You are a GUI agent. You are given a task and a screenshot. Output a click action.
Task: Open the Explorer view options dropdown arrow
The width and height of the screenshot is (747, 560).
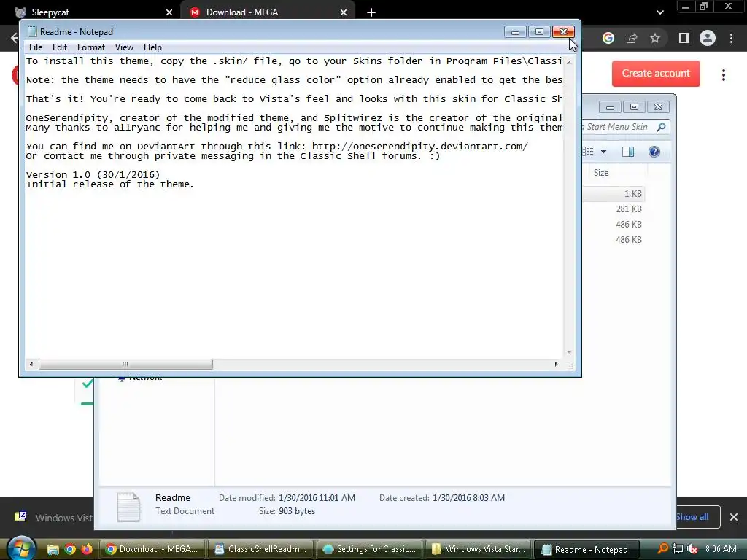pyautogui.click(x=603, y=152)
